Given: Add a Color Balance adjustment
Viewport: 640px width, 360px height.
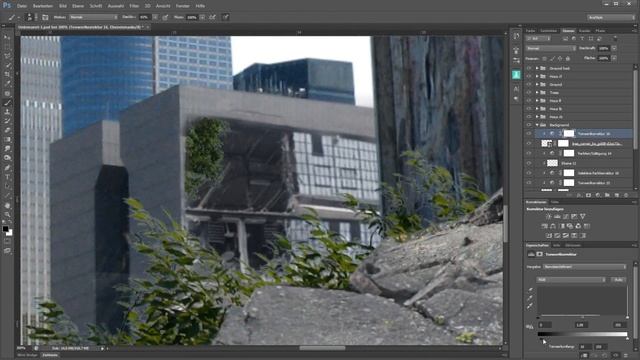Looking at the screenshot, I should [553, 226].
